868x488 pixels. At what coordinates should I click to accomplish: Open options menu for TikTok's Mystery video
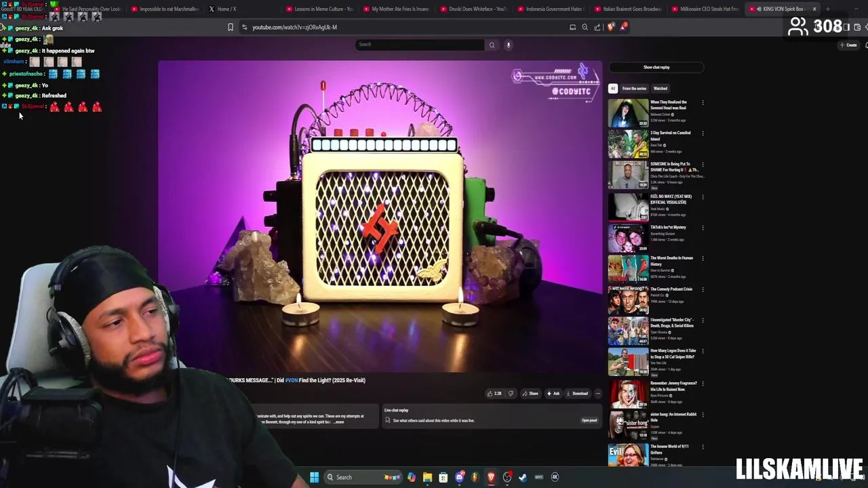703,228
